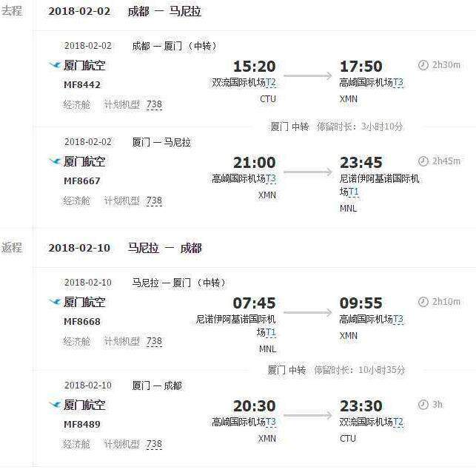Click terminal T3 under the 17:50 arrival
This screenshot has height=475, width=476.
[x=398, y=83]
